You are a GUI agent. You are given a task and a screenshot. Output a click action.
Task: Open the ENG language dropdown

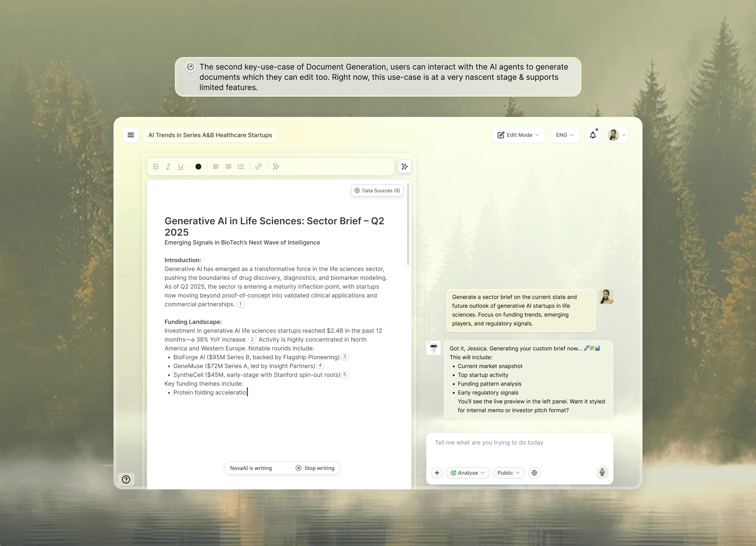coord(565,135)
